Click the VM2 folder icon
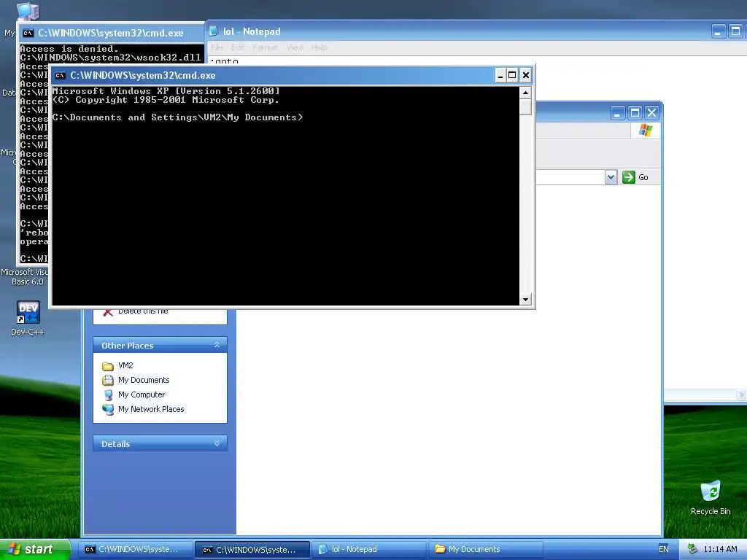The image size is (747, 560). click(108, 366)
